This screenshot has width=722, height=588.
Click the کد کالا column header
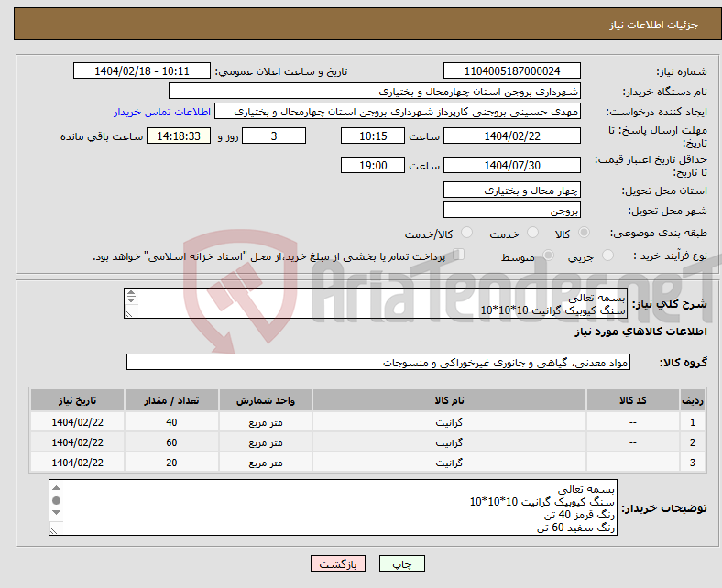(x=633, y=400)
